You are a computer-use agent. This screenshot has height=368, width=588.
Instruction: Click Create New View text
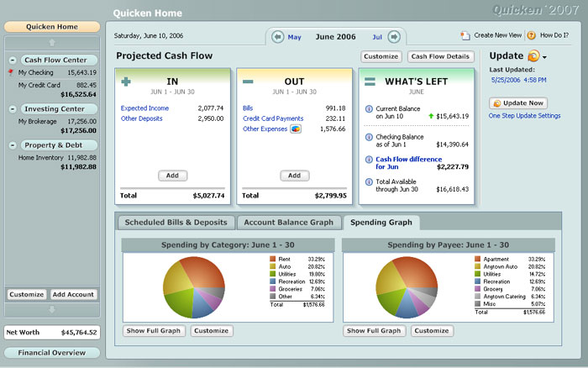coord(497,35)
